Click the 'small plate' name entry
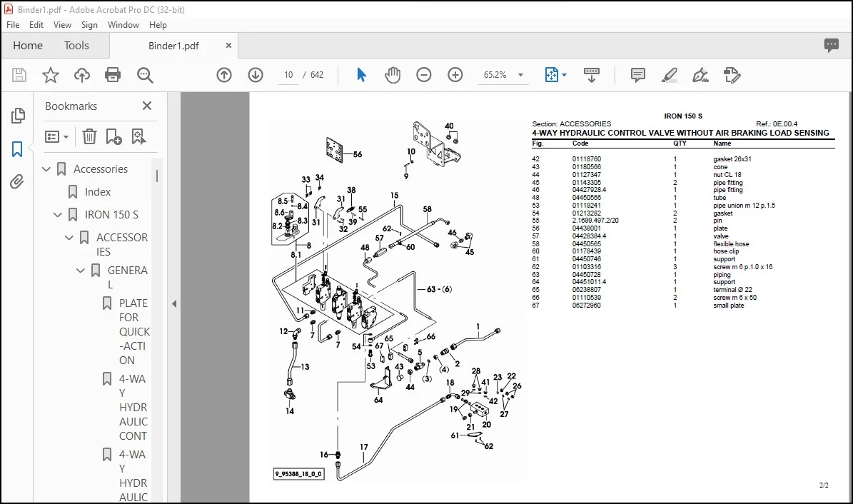 click(x=728, y=306)
